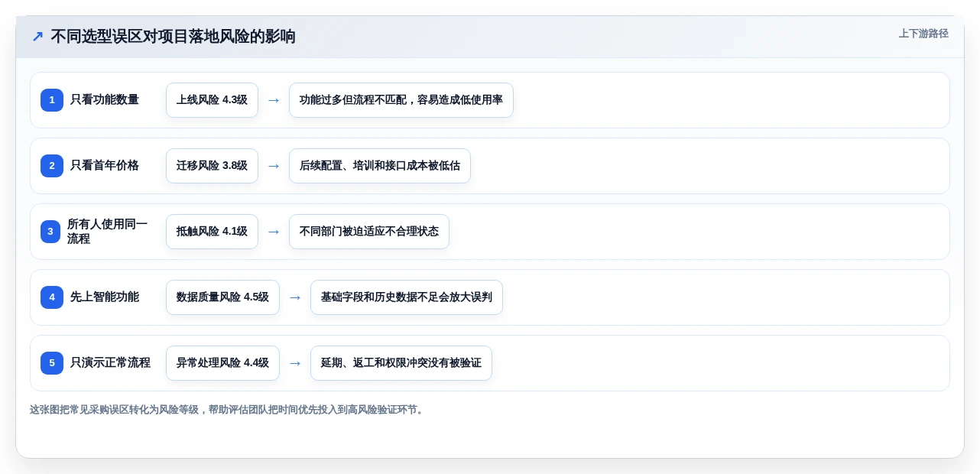Select step badge 5 for 只演示正常流程
The width and height of the screenshot is (980, 474).
[52, 363]
